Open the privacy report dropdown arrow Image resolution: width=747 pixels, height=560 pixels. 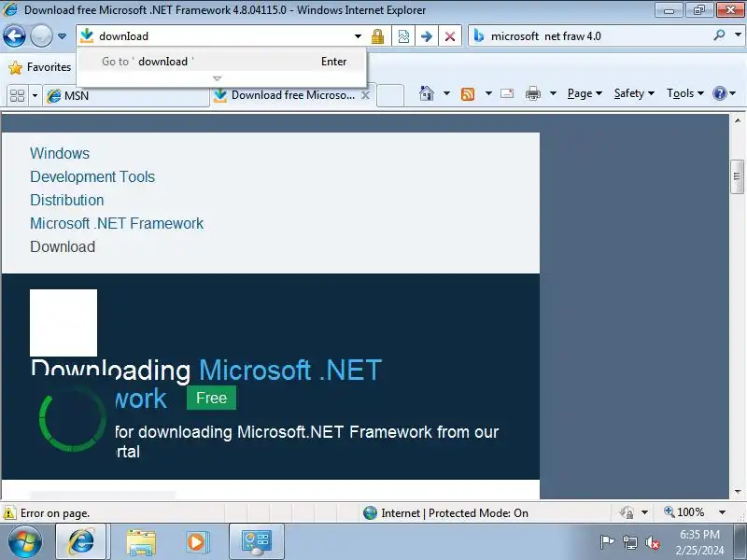(644, 512)
